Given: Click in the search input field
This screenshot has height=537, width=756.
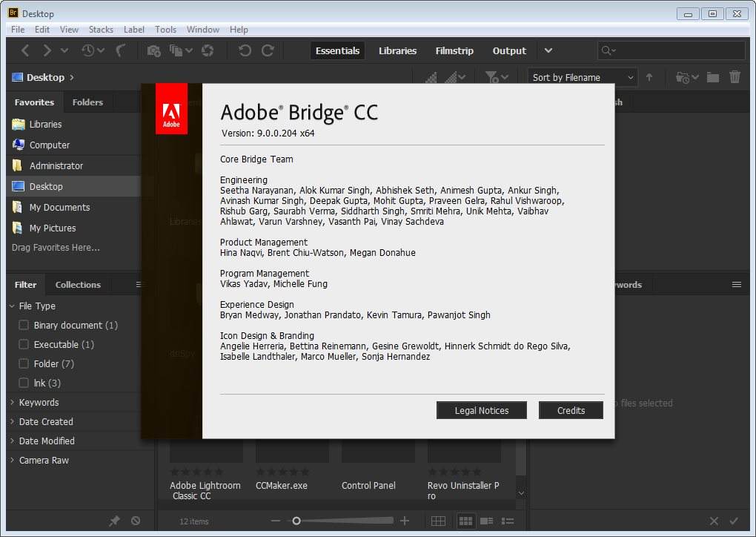Looking at the screenshot, I should (672, 50).
